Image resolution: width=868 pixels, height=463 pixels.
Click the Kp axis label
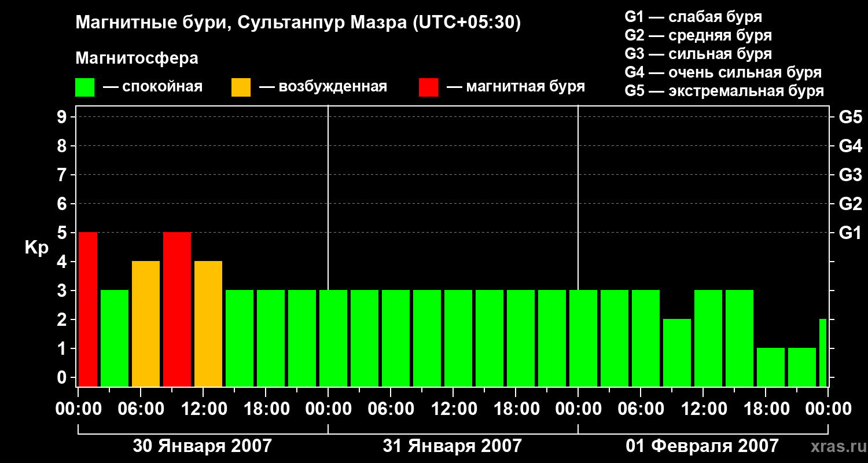36,248
